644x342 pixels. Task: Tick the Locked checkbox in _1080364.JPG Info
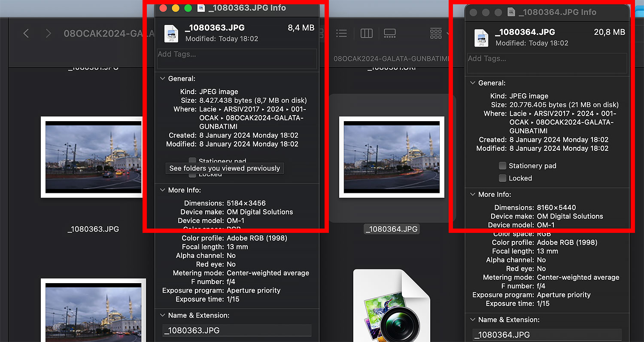[x=502, y=178]
